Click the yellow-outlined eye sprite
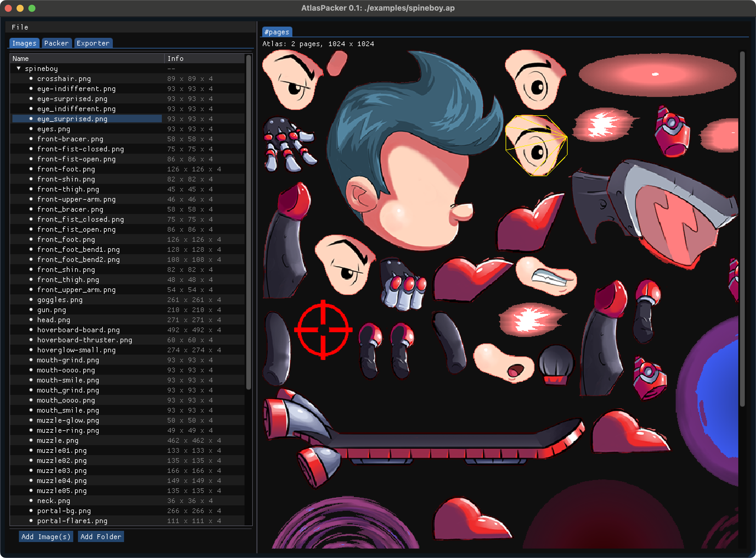This screenshot has width=756, height=558. (x=537, y=146)
